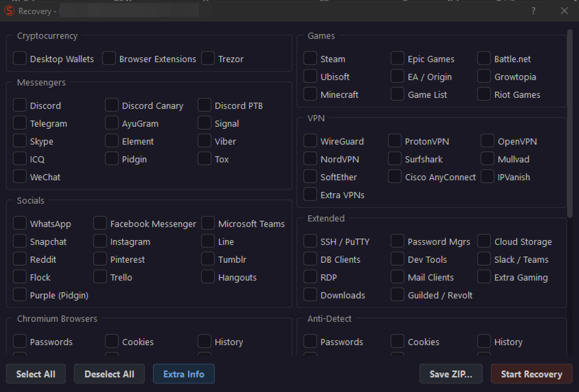This screenshot has width=579, height=392.
Task: Enable the Desktop Wallets checkbox
Action: [20, 58]
